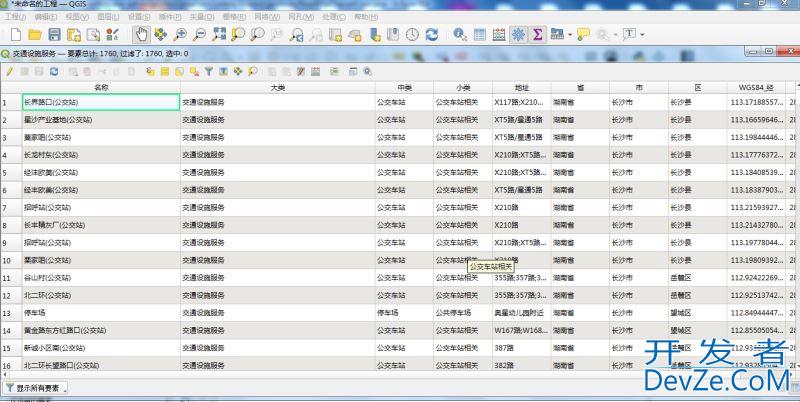Expand the Measure tool dropdown arrow

[x=569, y=35]
